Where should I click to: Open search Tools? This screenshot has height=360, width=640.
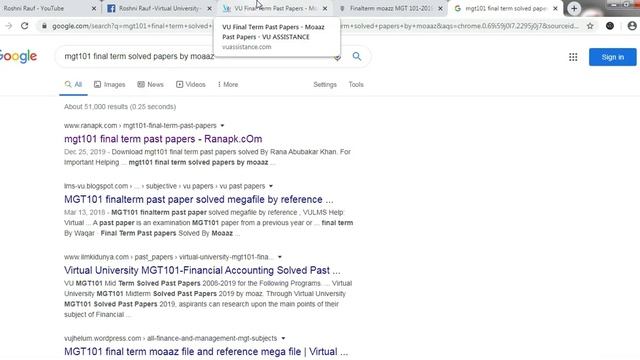click(356, 84)
